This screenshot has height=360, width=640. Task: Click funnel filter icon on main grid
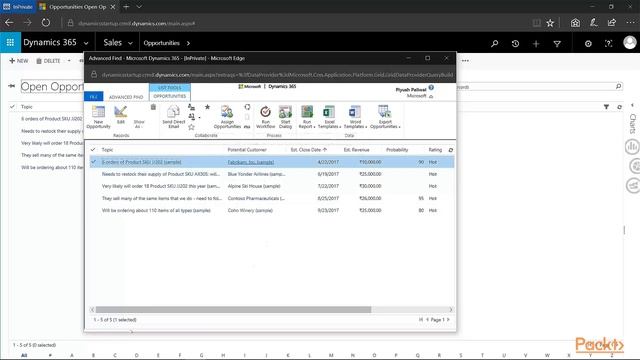click(607, 107)
